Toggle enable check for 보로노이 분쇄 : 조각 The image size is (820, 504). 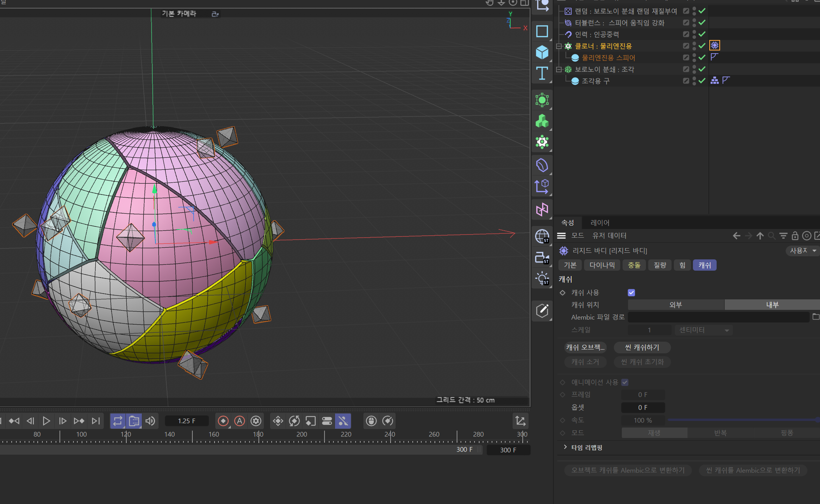click(702, 69)
